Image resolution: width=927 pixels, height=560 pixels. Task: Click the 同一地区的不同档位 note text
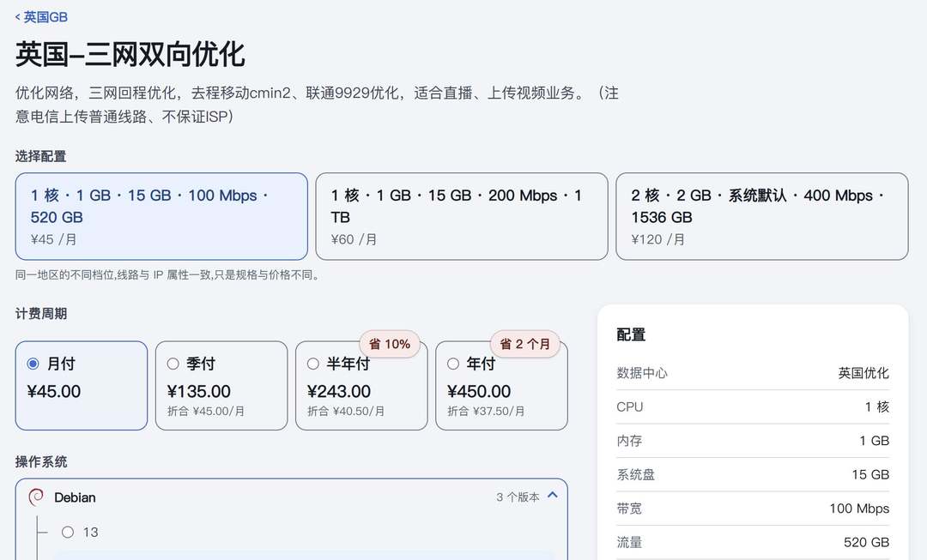(x=168, y=275)
